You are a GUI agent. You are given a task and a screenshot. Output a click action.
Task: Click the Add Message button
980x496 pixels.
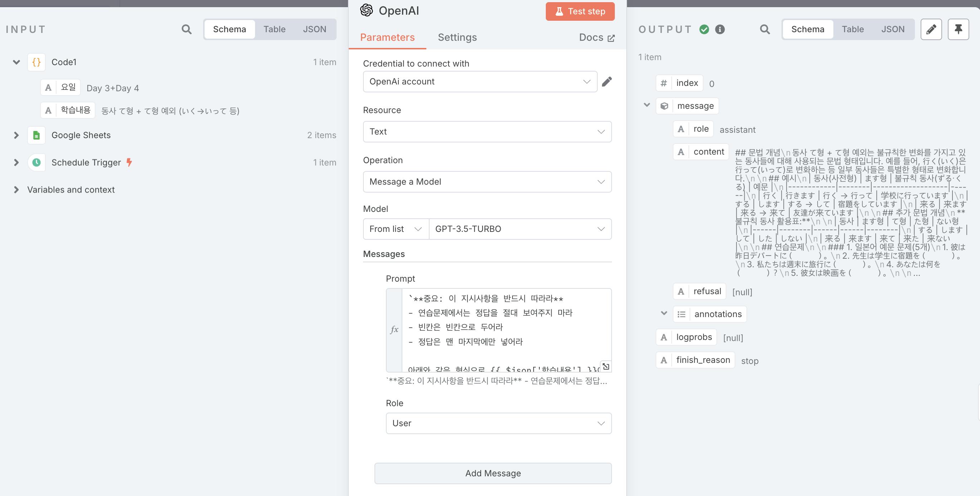493,473
